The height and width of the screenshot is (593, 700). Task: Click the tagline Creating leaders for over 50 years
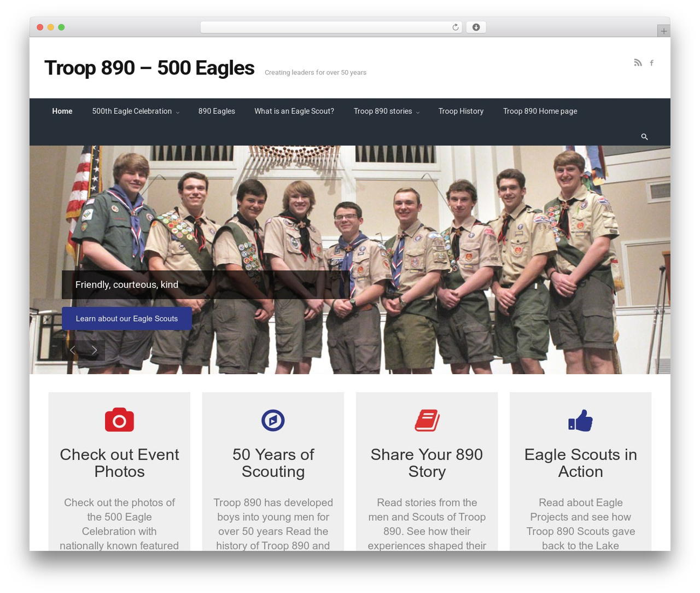[x=316, y=72]
